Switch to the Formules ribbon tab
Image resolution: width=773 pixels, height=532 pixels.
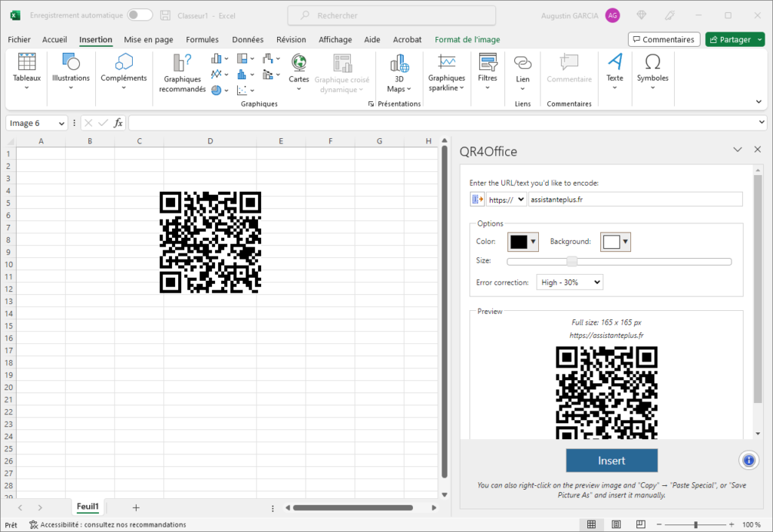(x=202, y=39)
